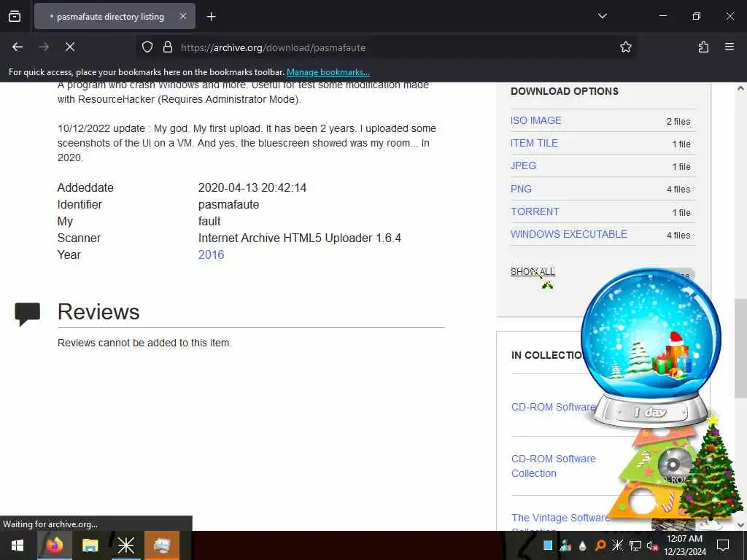747x560 pixels.
Task: Click the Reviews heading
Action: tap(98, 312)
